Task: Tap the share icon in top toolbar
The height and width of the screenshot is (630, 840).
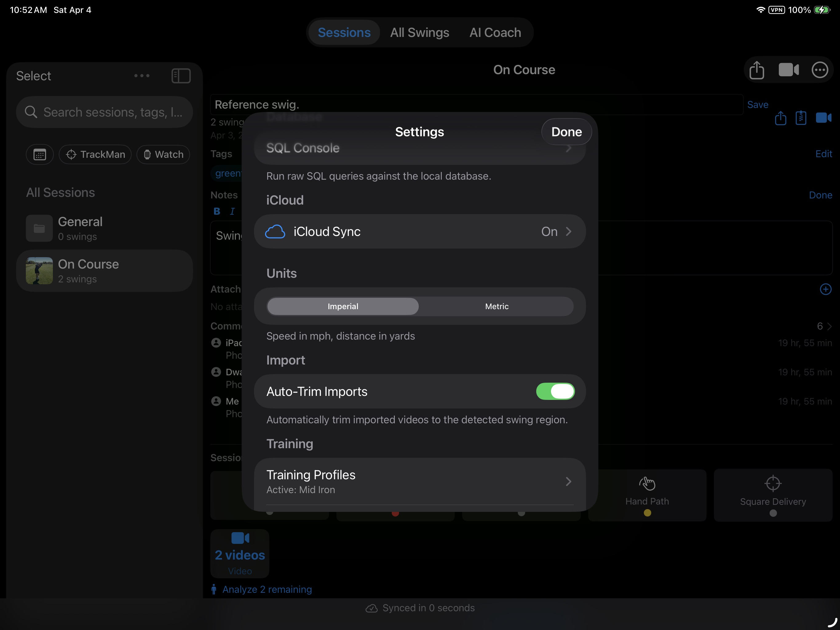Action: tap(756, 70)
